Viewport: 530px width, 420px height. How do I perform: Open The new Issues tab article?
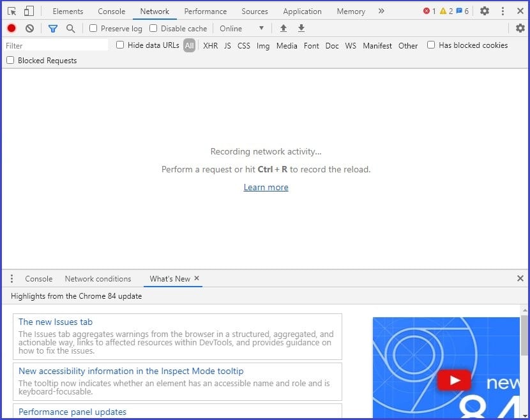point(56,322)
